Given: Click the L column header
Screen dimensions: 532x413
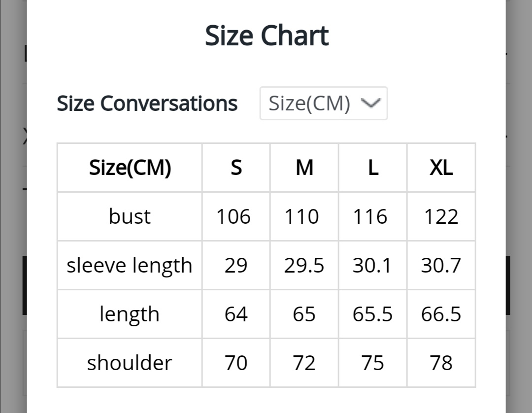Looking at the screenshot, I should pos(373,168).
